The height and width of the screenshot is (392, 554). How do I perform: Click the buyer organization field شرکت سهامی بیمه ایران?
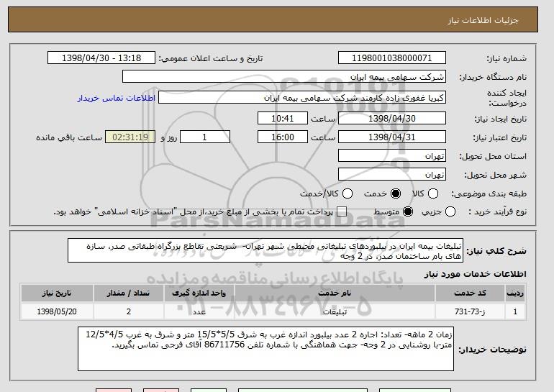(x=284, y=77)
